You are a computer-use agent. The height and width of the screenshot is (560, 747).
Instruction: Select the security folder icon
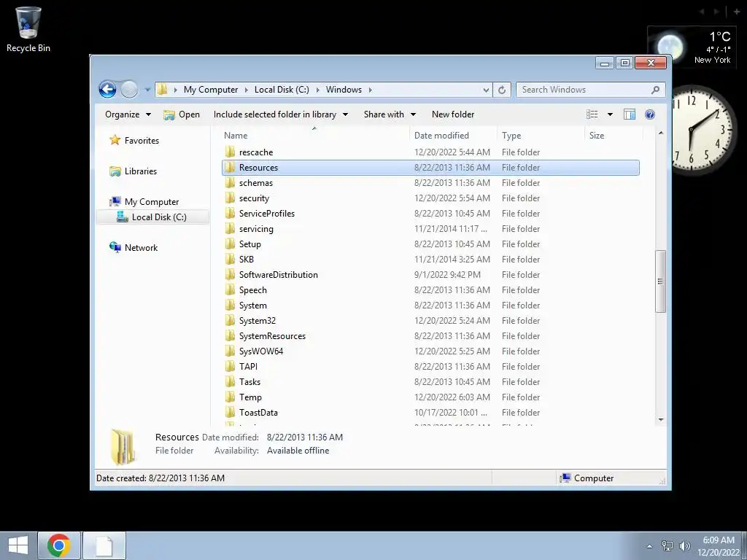(230, 198)
